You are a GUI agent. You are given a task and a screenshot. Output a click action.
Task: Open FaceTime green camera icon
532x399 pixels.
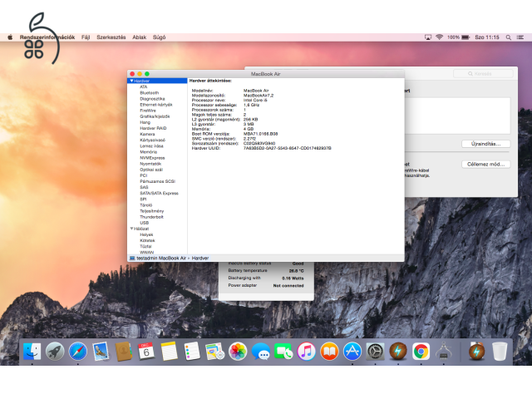(283, 351)
